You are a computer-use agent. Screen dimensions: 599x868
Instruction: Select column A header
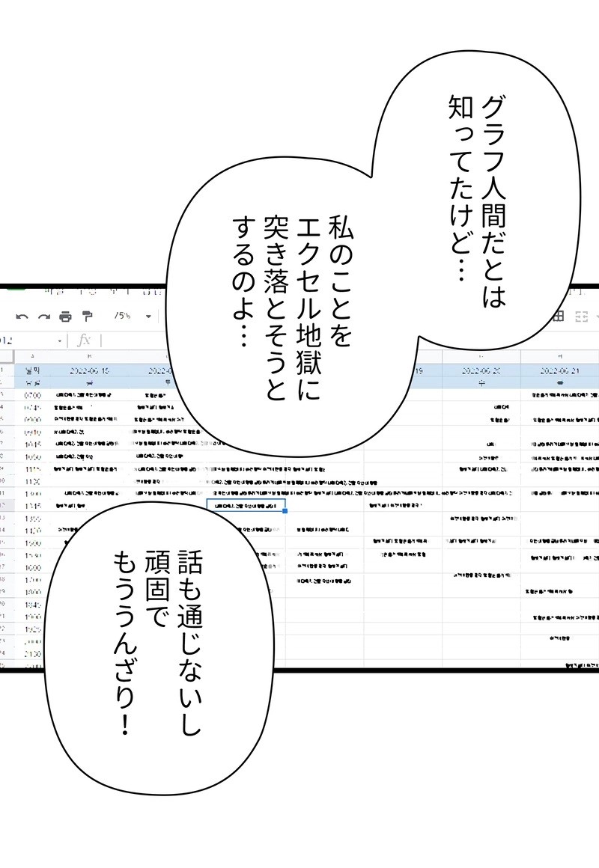32,356
